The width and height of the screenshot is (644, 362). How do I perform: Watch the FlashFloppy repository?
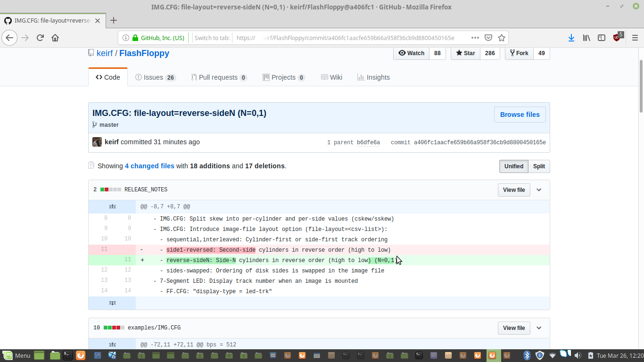click(412, 53)
